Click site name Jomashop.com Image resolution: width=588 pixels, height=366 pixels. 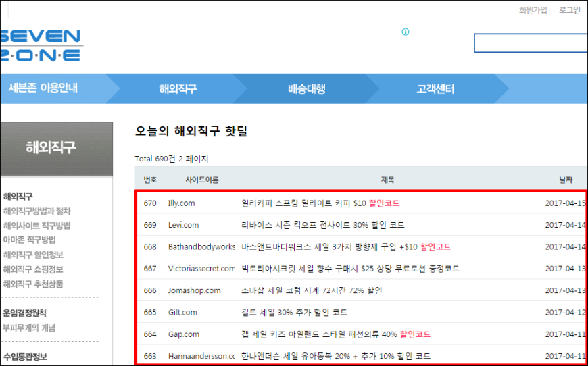click(194, 290)
